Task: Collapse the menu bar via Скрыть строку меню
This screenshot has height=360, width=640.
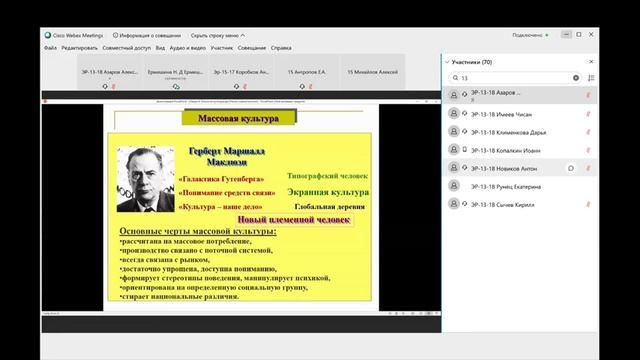Action: pos(218,35)
